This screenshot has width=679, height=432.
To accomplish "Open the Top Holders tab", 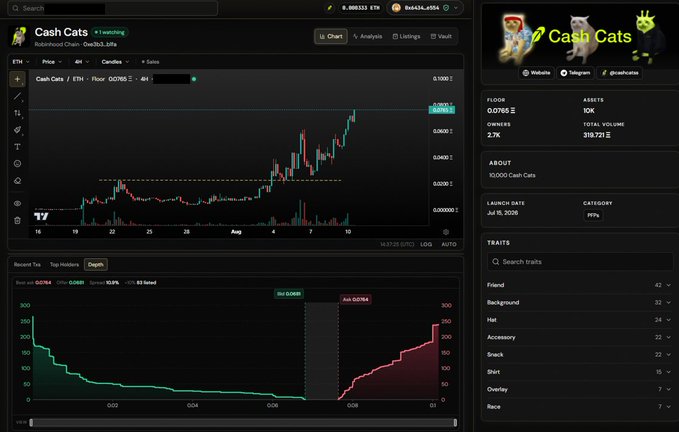I will [x=64, y=264].
